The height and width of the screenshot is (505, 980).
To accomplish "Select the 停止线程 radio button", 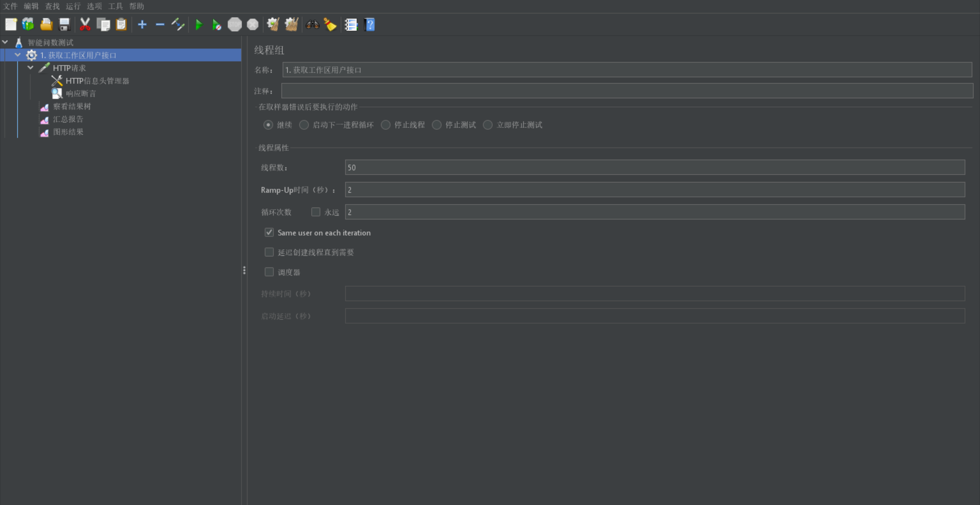I will coord(386,125).
